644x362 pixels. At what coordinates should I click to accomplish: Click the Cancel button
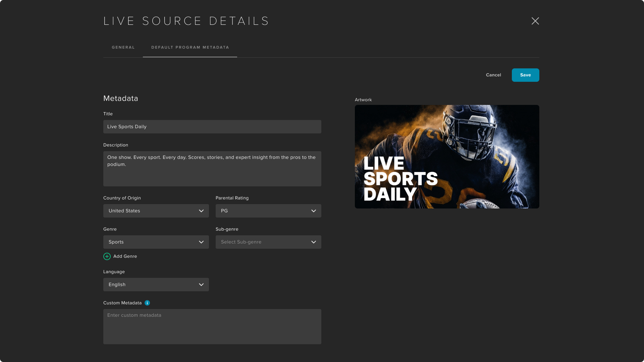tap(493, 75)
